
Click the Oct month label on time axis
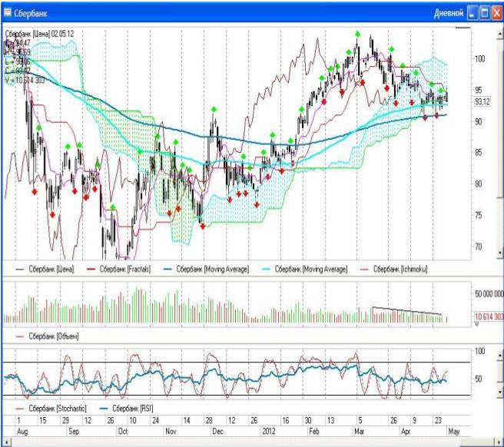pos(123,431)
